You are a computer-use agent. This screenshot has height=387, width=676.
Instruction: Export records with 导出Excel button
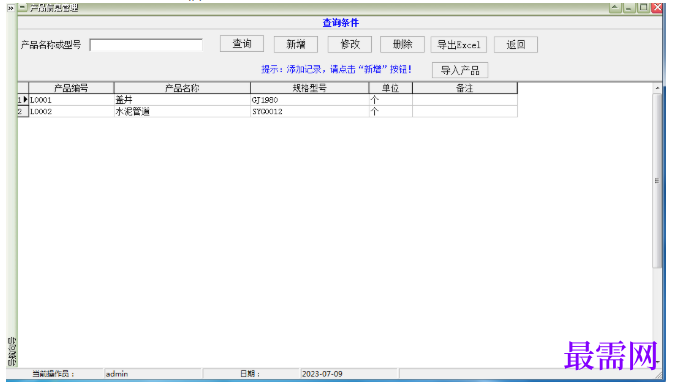pyautogui.click(x=458, y=44)
